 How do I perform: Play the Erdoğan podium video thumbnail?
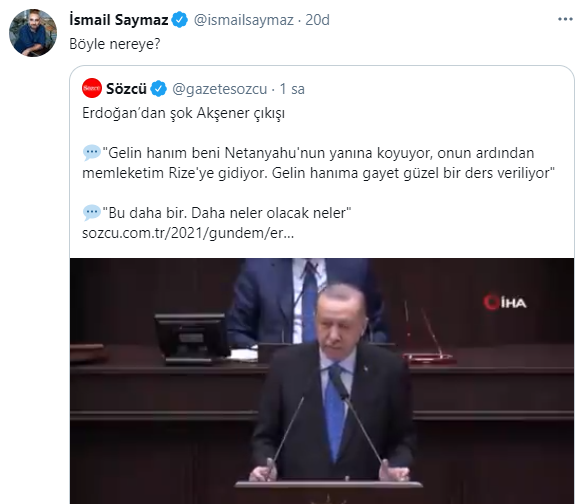point(322,381)
